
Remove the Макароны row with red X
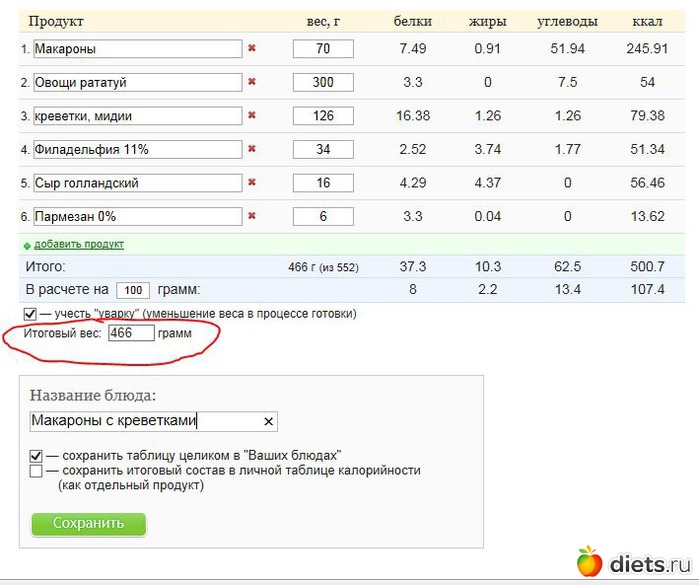[x=252, y=48]
